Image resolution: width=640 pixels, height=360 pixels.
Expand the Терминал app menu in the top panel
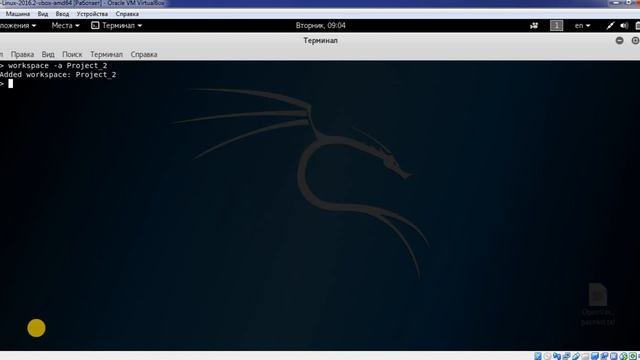point(122,25)
